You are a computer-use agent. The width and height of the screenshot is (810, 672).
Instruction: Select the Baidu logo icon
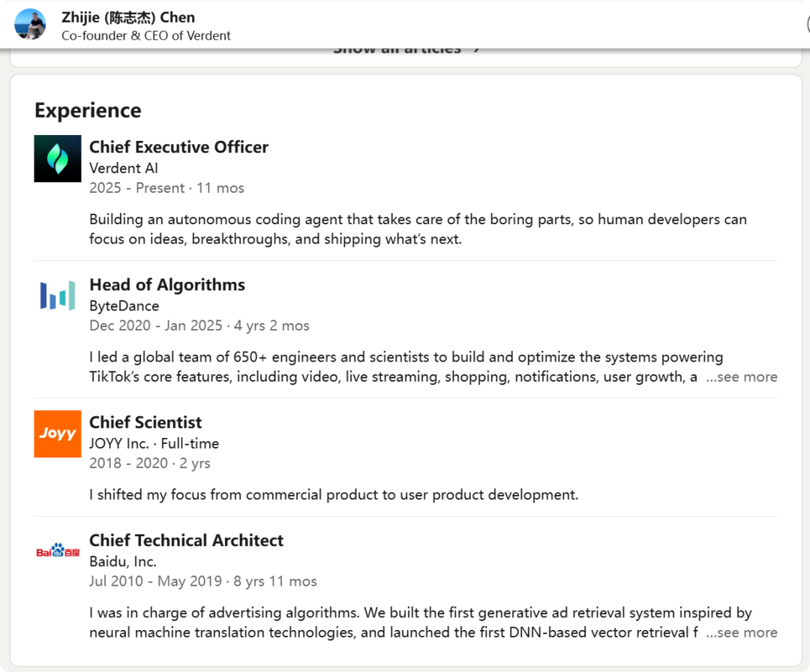[x=58, y=551]
